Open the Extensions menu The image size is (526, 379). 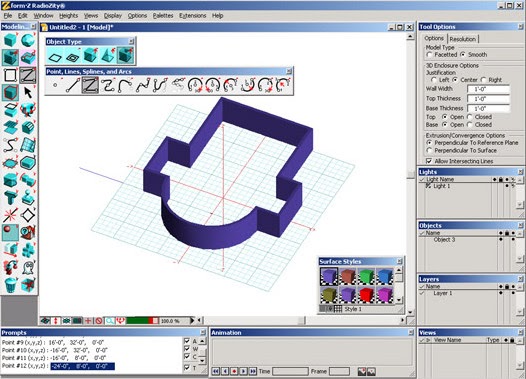(x=193, y=16)
